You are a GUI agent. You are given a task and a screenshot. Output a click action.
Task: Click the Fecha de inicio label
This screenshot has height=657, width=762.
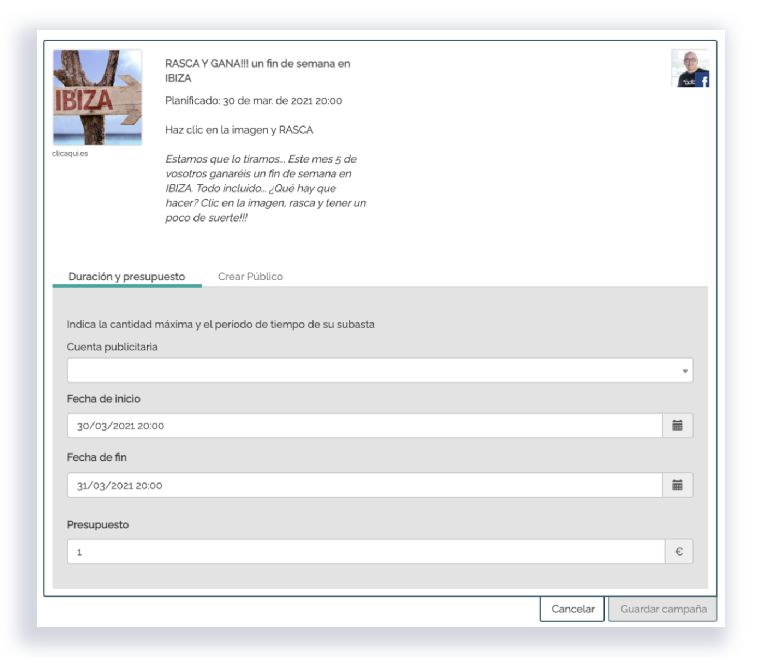click(x=104, y=399)
